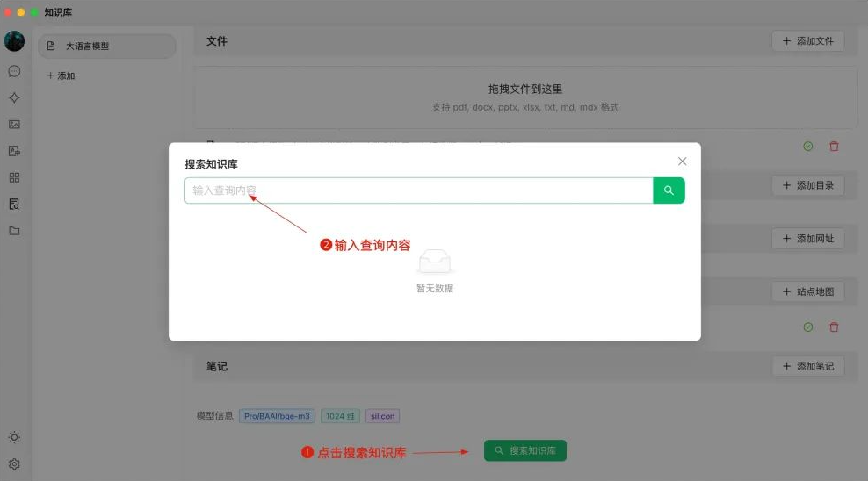Click the green magnifier search button
This screenshot has height=481, width=868.
669,190
